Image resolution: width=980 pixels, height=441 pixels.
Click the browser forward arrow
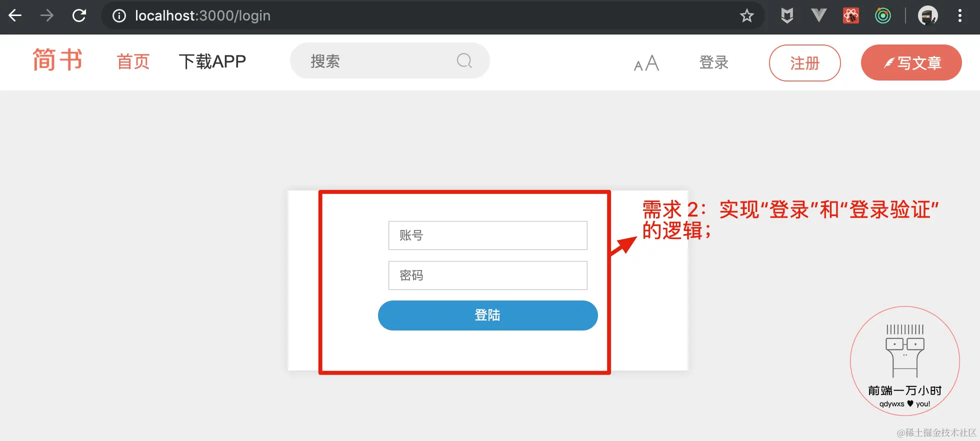pyautogui.click(x=47, y=15)
